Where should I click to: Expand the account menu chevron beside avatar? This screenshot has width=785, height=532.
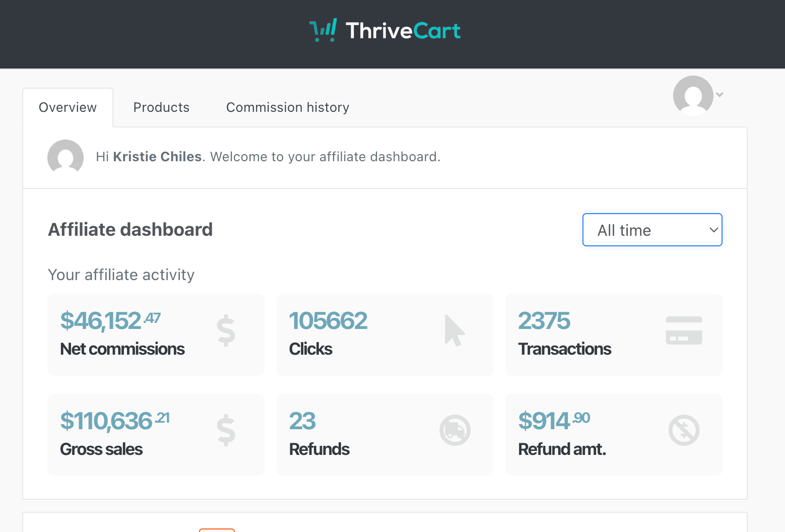click(x=720, y=95)
